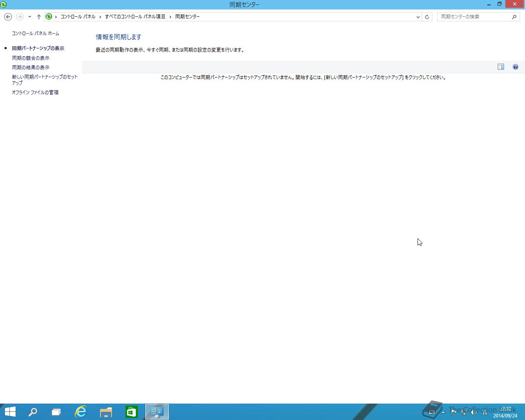Screen dimensions: 525x420
Task: Open clock showing 2014/09/24
Action: point(505,412)
